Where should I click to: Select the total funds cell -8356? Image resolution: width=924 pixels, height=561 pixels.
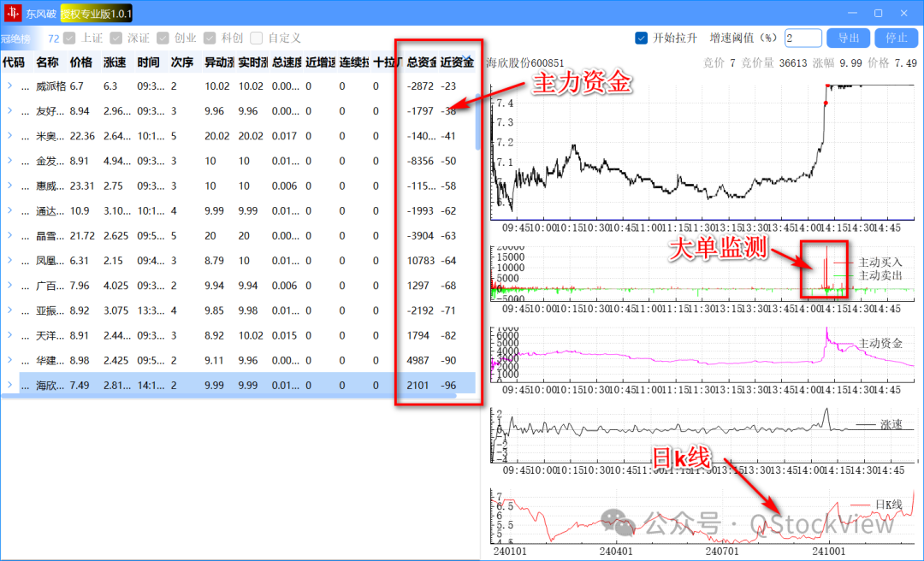pyautogui.click(x=421, y=161)
